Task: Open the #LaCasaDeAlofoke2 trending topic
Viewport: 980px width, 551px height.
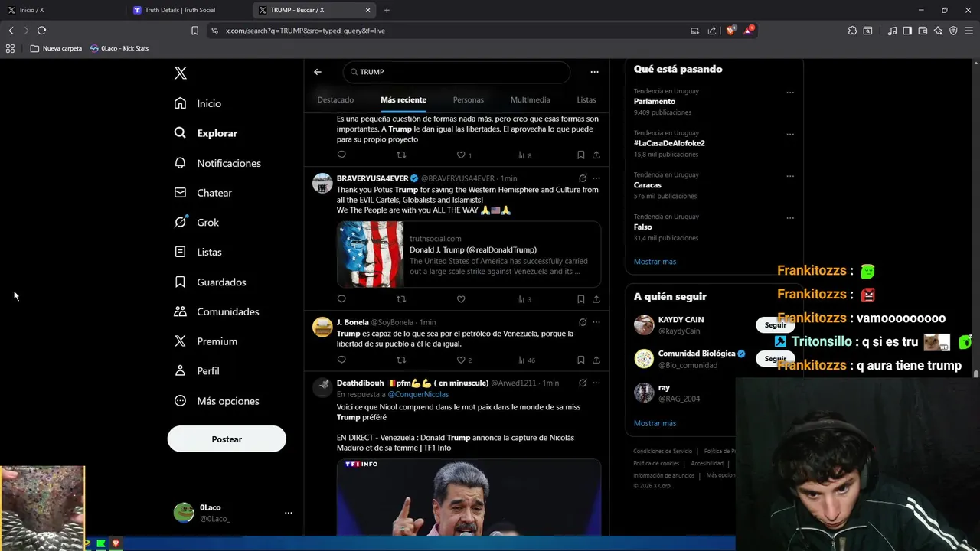Action: click(x=669, y=143)
